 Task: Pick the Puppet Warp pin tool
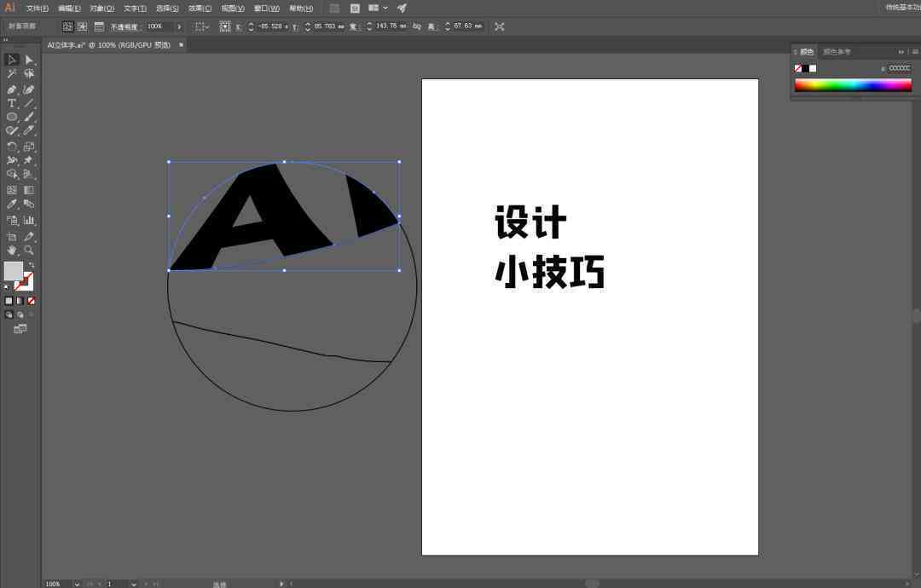(29, 160)
